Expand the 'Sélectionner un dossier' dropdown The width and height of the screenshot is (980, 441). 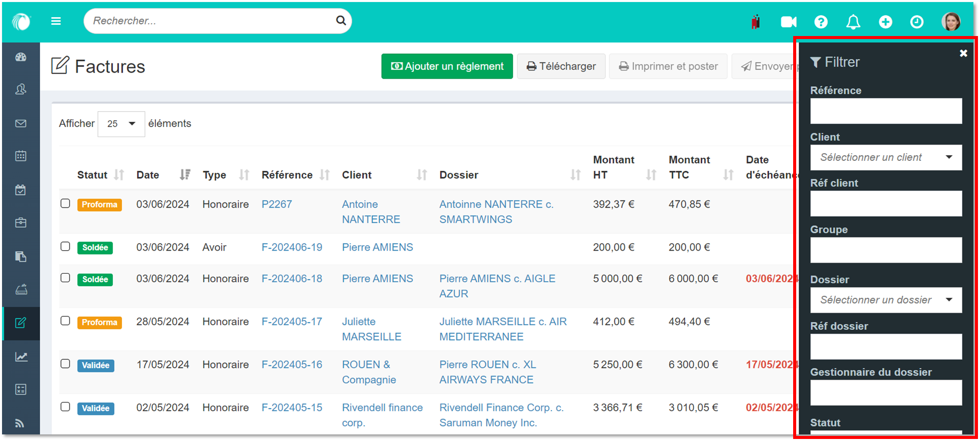pos(886,300)
